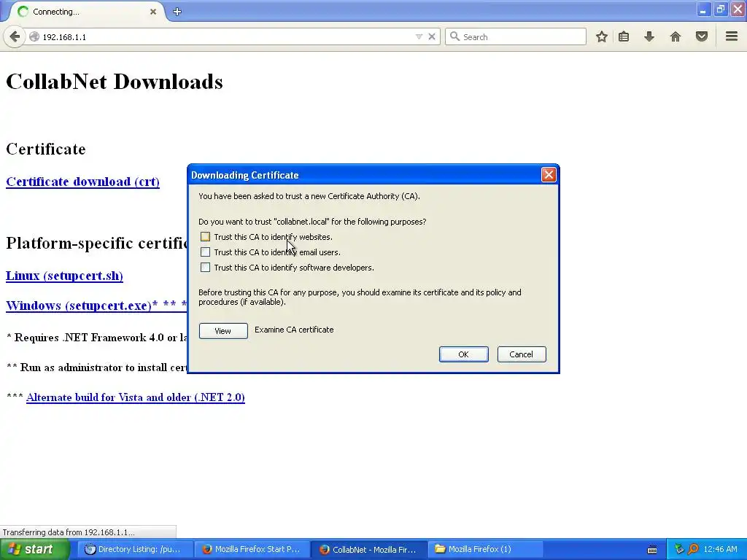Click the network tray icon
Viewport: 747px width, 560px height.
pos(679,549)
